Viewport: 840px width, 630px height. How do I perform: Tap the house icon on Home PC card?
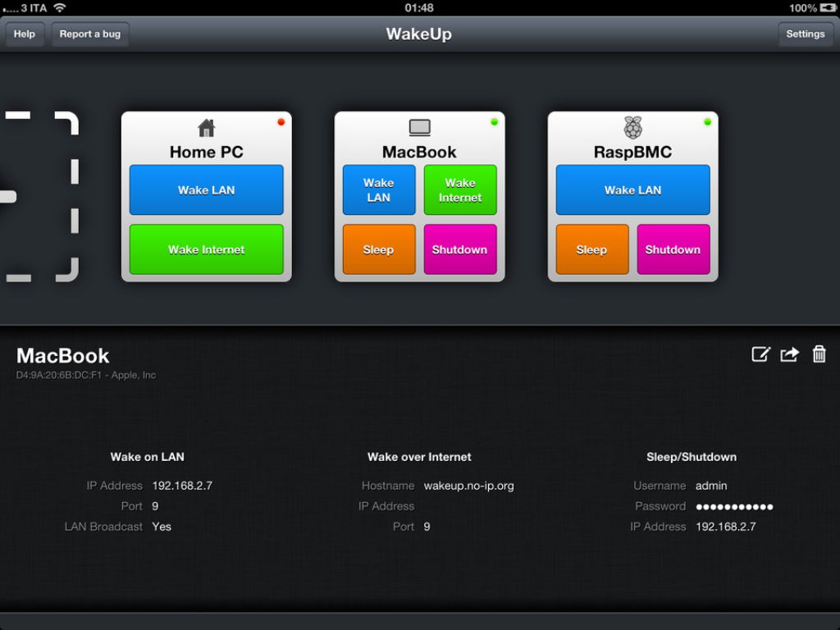point(206,128)
